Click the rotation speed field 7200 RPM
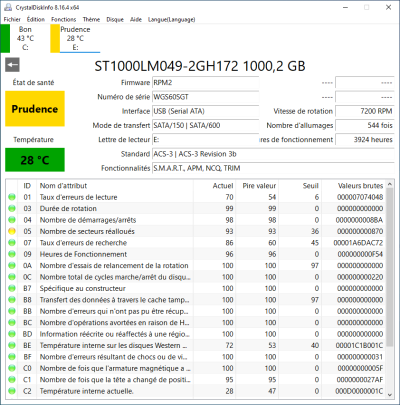 (365, 111)
